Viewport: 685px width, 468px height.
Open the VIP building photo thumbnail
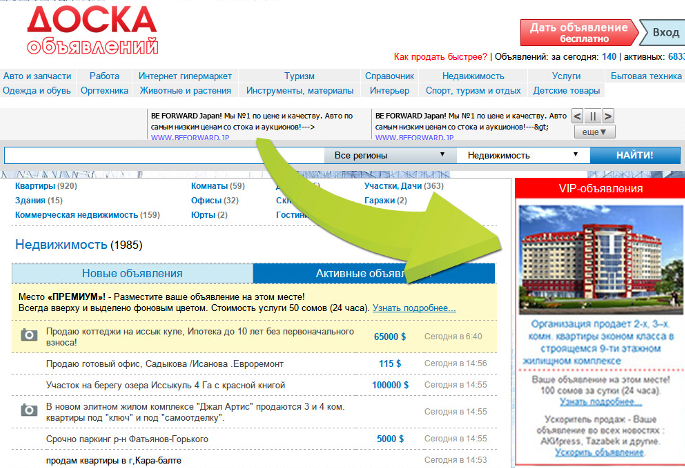[x=599, y=257]
